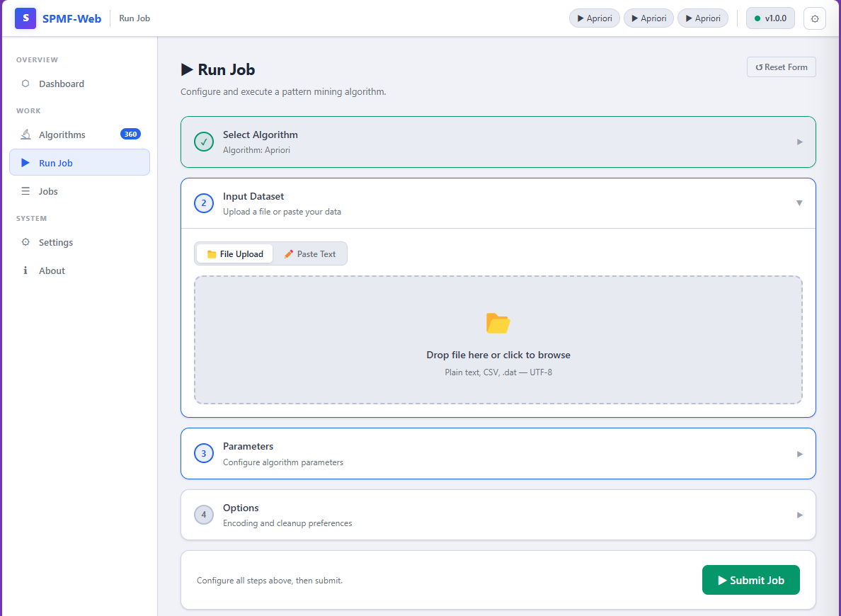This screenshot has width=841, height=616.
Task: Click the v1.0.0 version status badge
Action: tap(770, 18)
